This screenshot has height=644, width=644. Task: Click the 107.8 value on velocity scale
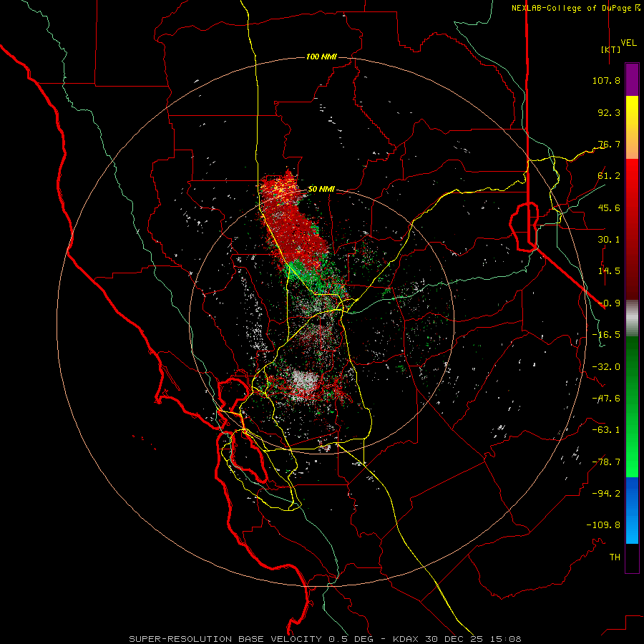[606, 80]
